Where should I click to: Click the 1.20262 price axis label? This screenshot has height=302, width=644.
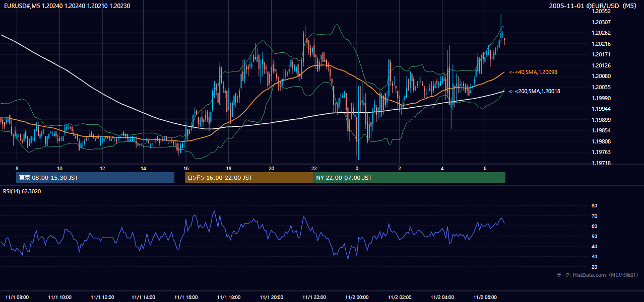[x=601, y=33]
